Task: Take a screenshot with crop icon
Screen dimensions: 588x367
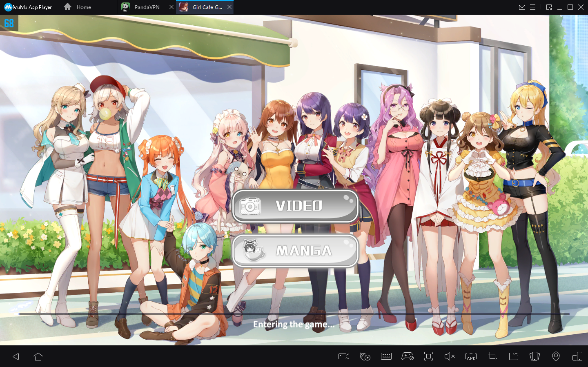Action: pyautogui.click(x=492, y=356)
